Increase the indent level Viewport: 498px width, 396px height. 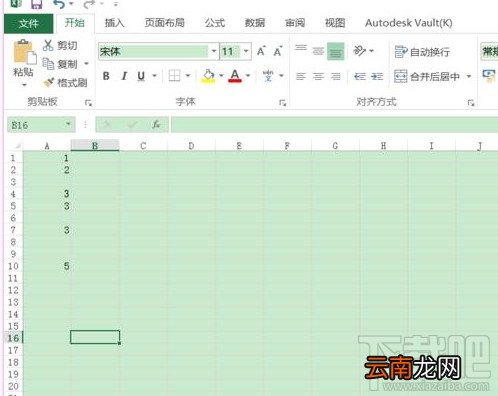pos(377,76)
